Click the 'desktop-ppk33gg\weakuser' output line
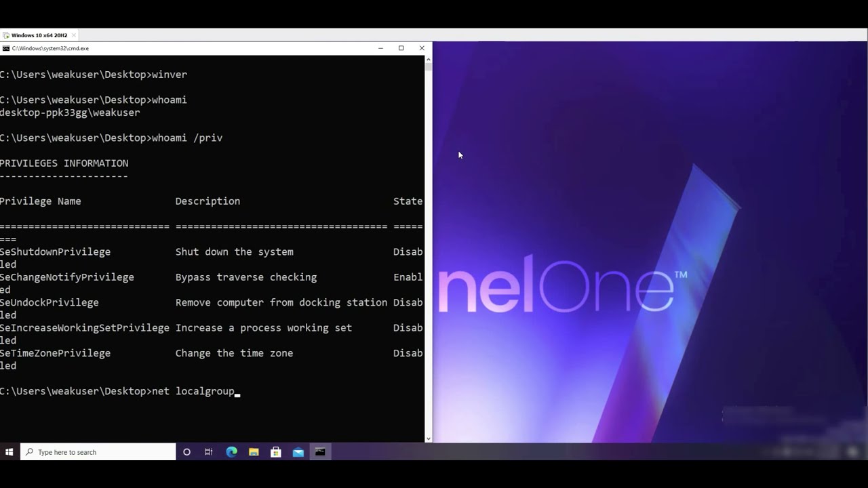868x488 pixels. pos(70,113)
